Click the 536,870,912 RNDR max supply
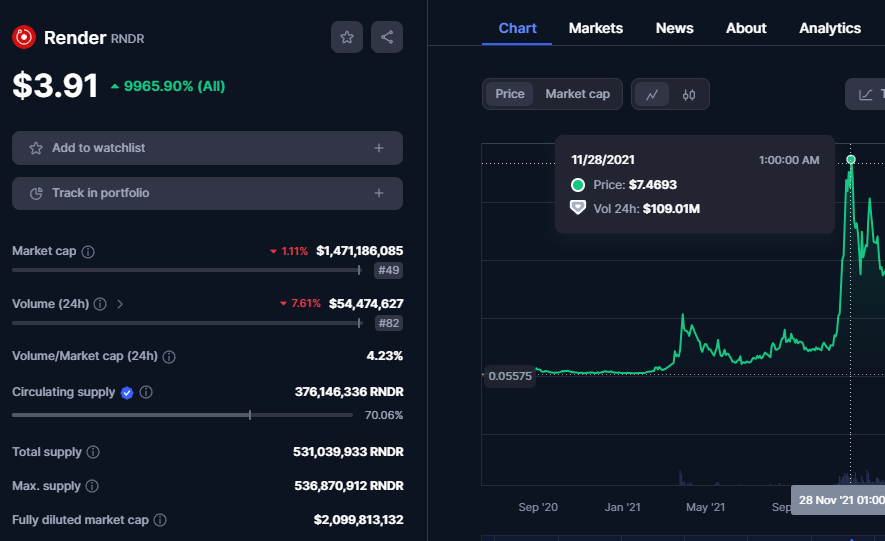 [349, 486]
